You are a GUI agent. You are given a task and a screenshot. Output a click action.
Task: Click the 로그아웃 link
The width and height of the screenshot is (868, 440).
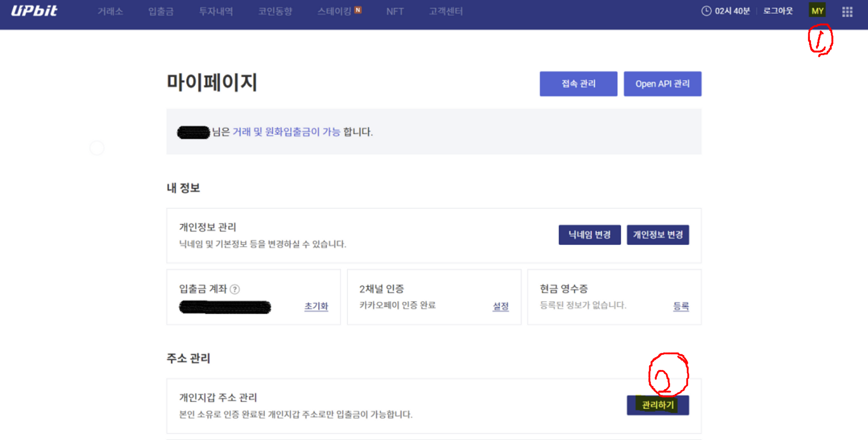coord(778,11)
